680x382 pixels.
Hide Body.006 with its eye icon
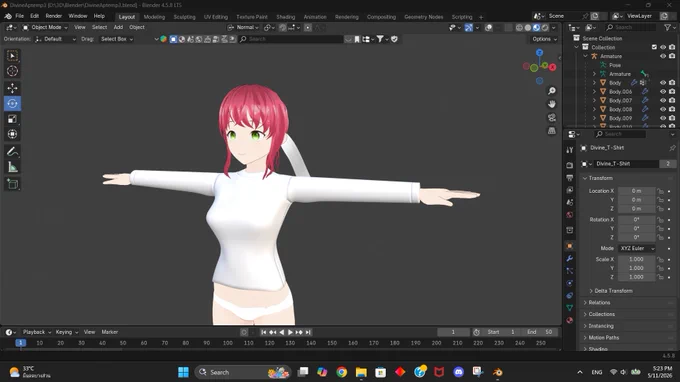[x=663, y=91]
